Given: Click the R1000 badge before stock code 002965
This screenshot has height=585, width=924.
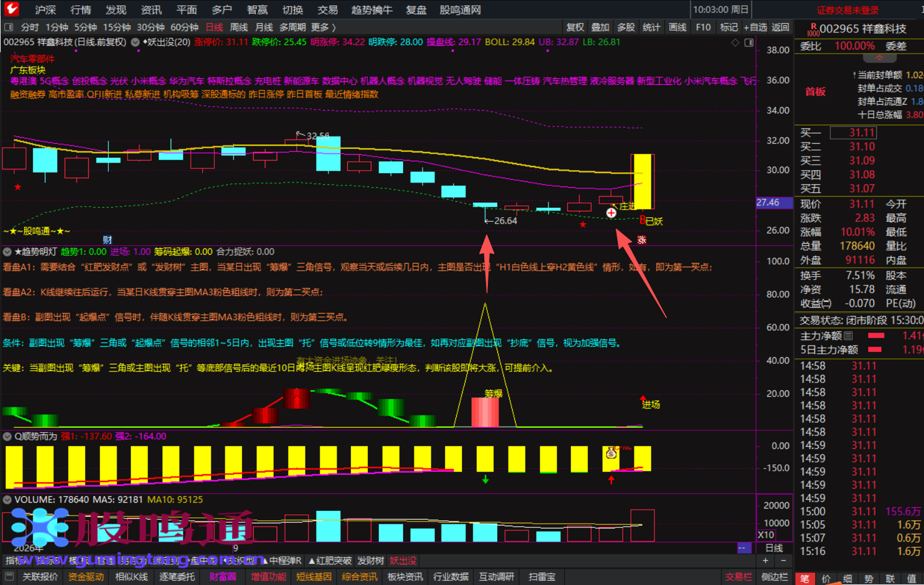Looking at the screenshot, I should point(813,29).
